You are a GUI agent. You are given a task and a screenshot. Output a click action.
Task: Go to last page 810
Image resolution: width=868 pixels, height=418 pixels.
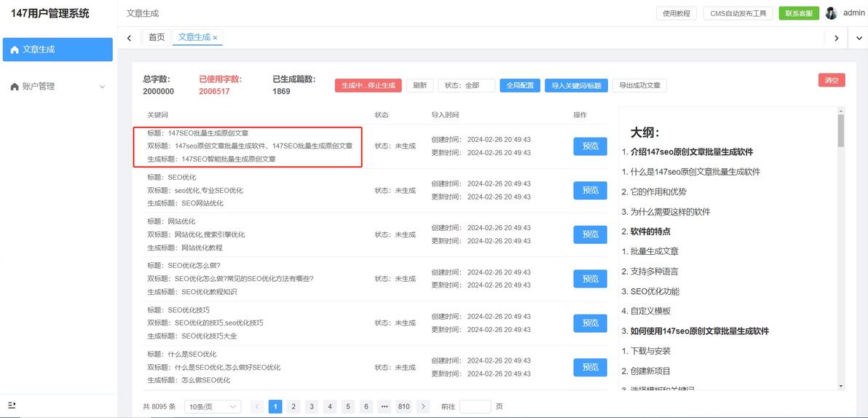coord(404,406)
